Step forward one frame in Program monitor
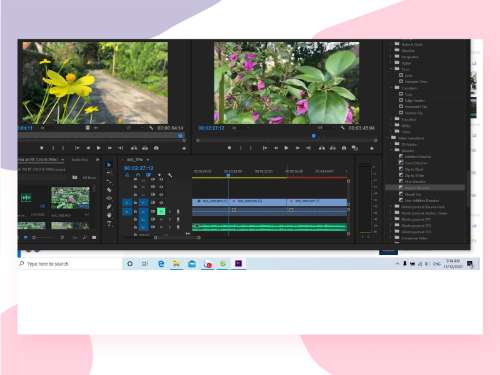 pyautogui.click(x=297, y=148)
